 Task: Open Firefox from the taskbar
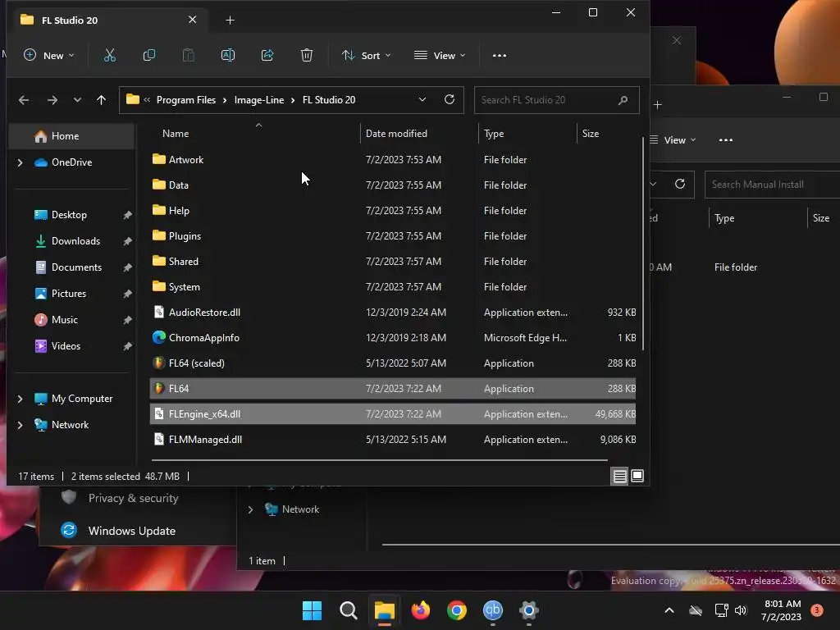[x=421, y=610]
